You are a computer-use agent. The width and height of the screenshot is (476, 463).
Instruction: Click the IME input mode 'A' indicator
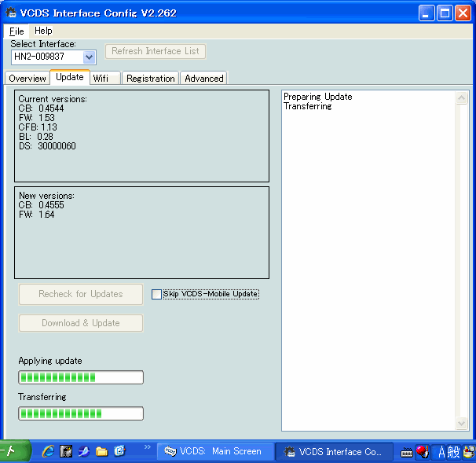click(441, 452)
